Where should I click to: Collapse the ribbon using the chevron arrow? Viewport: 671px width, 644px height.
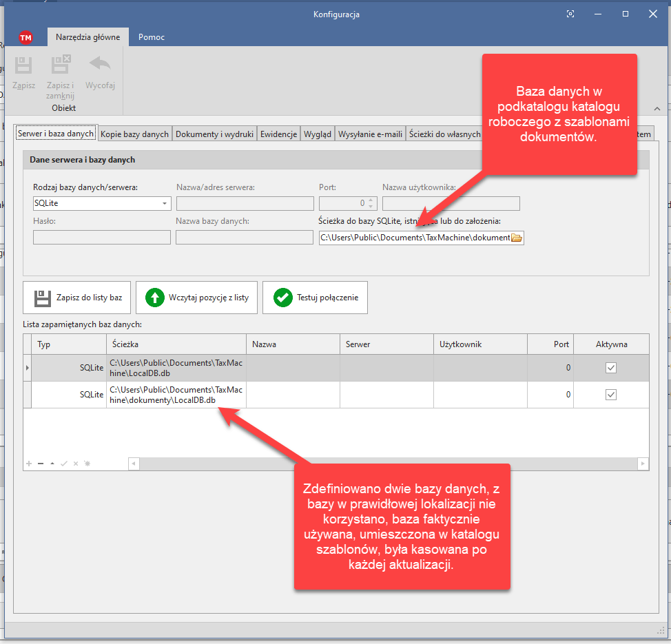(x=657, y=109)
